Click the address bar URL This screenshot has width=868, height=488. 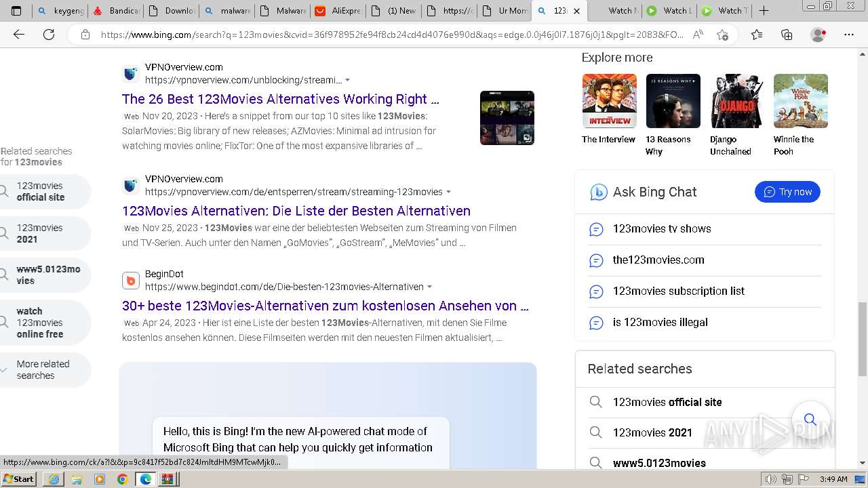tap(392, 35)
